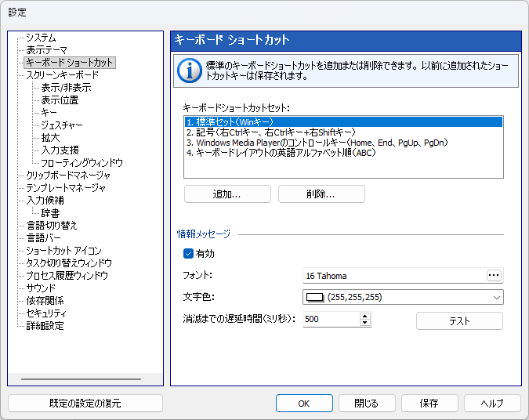Open テンプレートマネージャ settings

pos(66,187)
